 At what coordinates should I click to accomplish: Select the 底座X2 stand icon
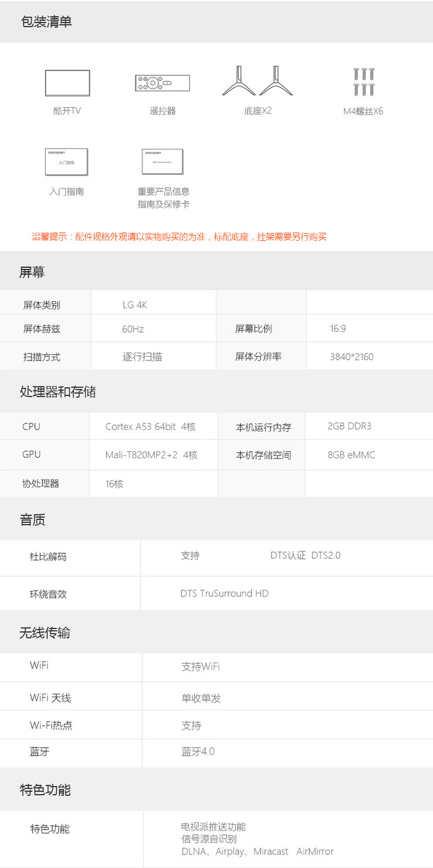[x=258, y=81]
